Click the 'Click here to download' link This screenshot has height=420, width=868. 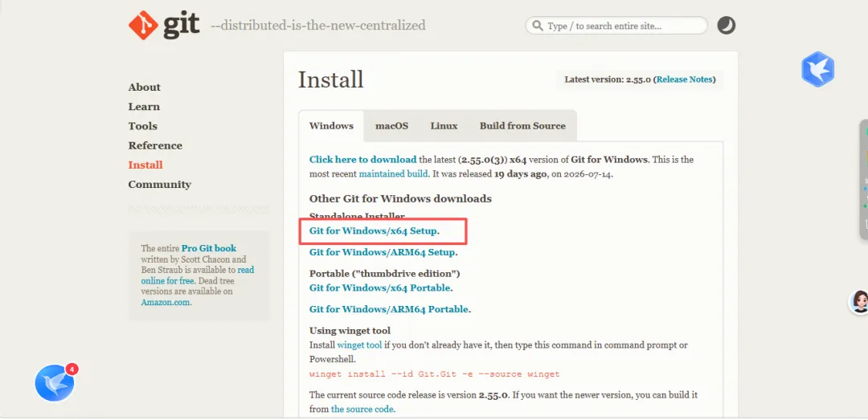pos(362,159)
